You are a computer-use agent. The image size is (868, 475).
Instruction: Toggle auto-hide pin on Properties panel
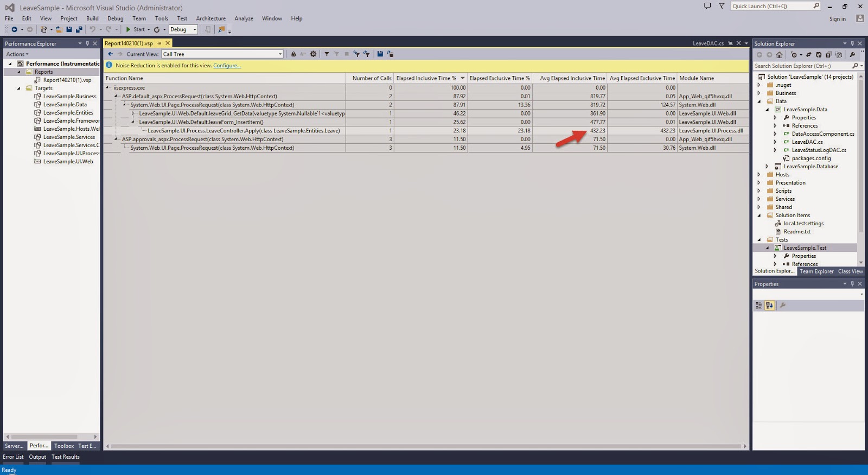pyautogui.click(x=852, y=284)
